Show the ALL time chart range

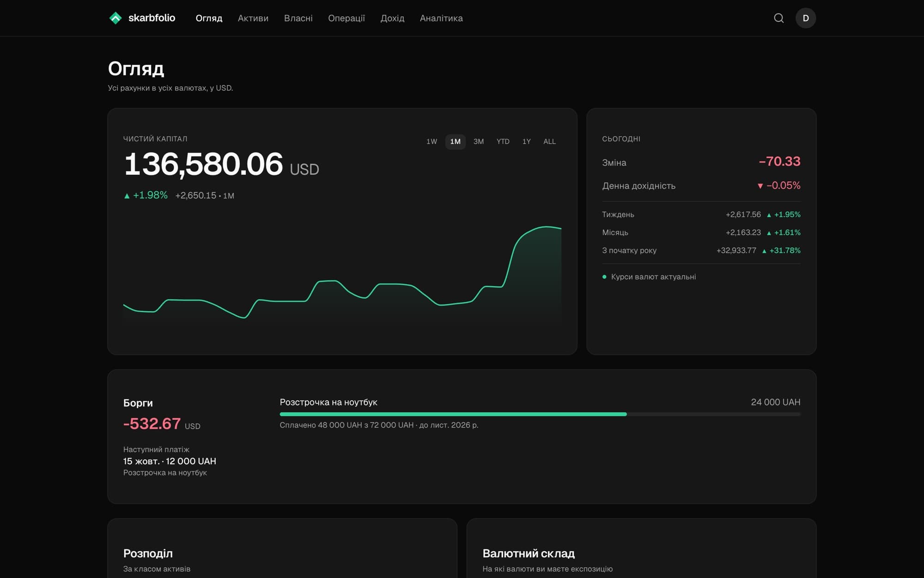549,141
